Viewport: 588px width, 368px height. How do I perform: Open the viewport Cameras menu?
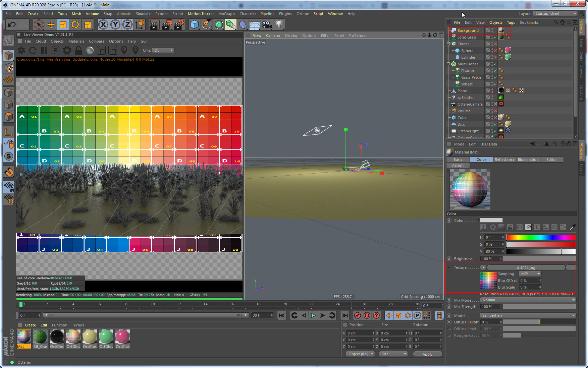click(x=273, y=36)
